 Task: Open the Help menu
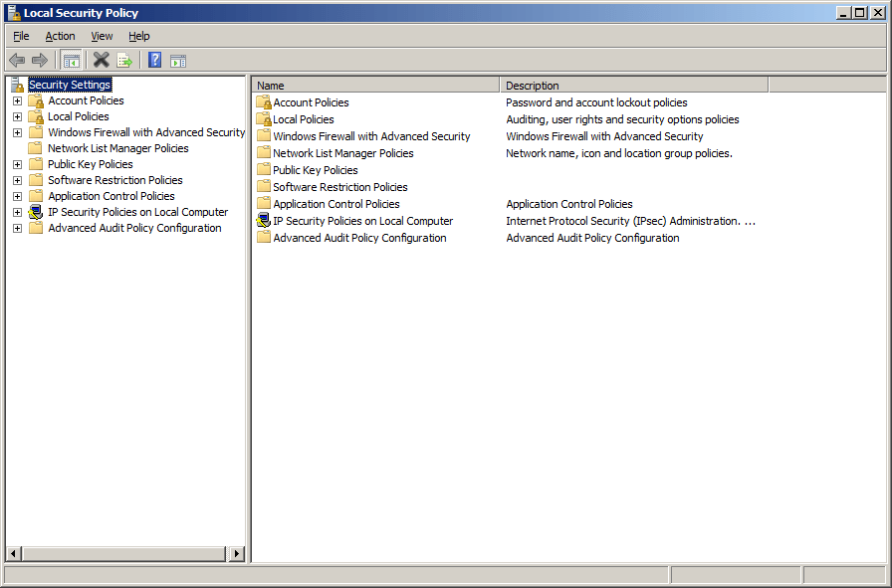(x=138, y=36)
